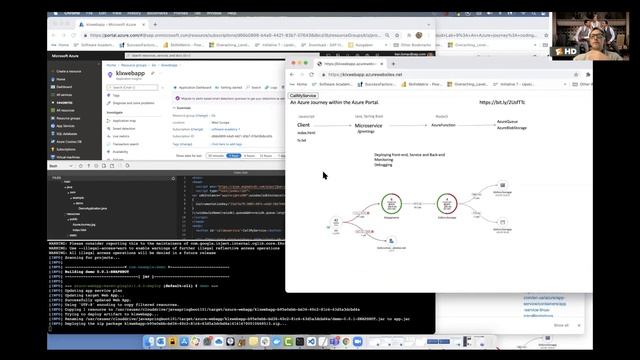
Task: Reload the klxwebapp.azurewebsites.net page
Action: click(x=311, y=75)
